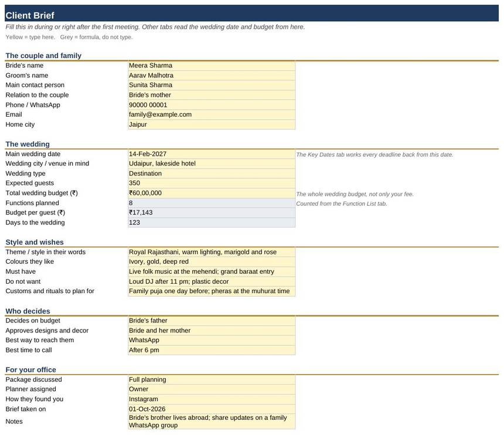The image size is (504, 435).
Task: Click 'The wedding' section heading
Action: tap(28, 144)
